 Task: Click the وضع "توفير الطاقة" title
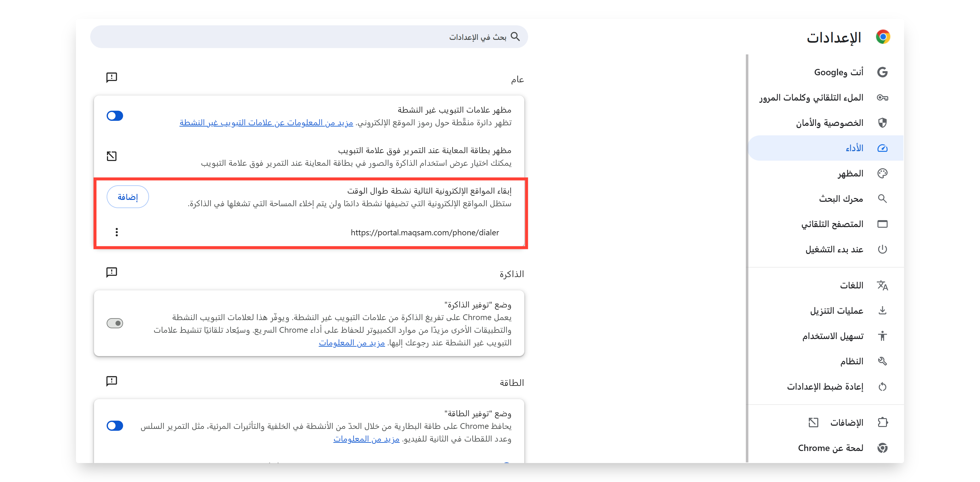pyautogui.click(x=478, y=414)
